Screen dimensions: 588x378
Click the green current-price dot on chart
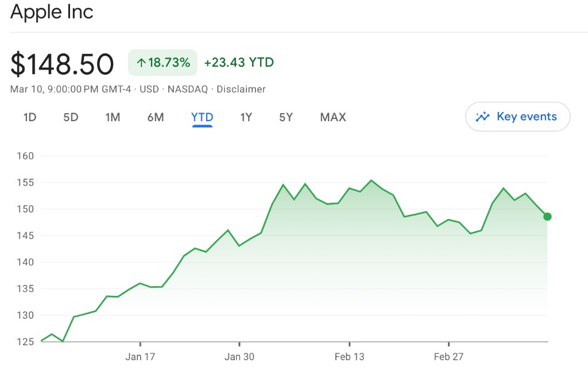click(547, 217)
